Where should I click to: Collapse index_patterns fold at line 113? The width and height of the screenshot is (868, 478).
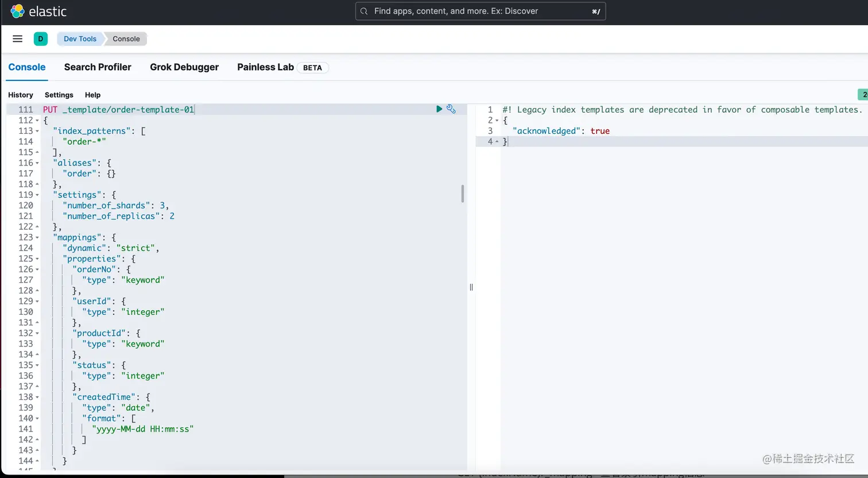tap(37, 131)
